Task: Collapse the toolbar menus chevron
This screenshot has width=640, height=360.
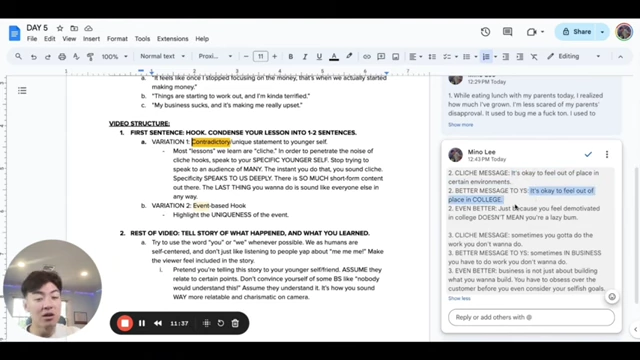Action: [620, 57]
